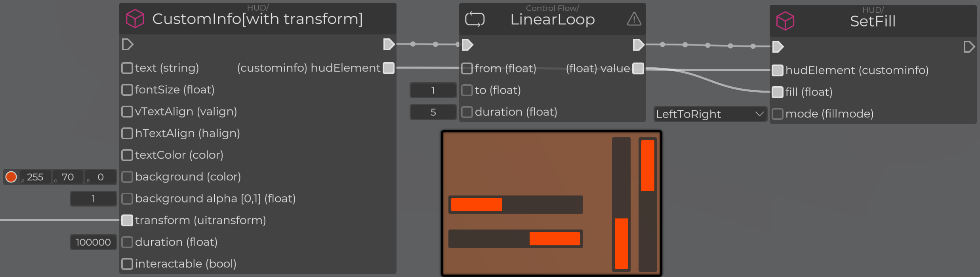Click the warning triangle on LinearLoop node
This screenshot has width=980, height=277.
[x=634, y=19]
